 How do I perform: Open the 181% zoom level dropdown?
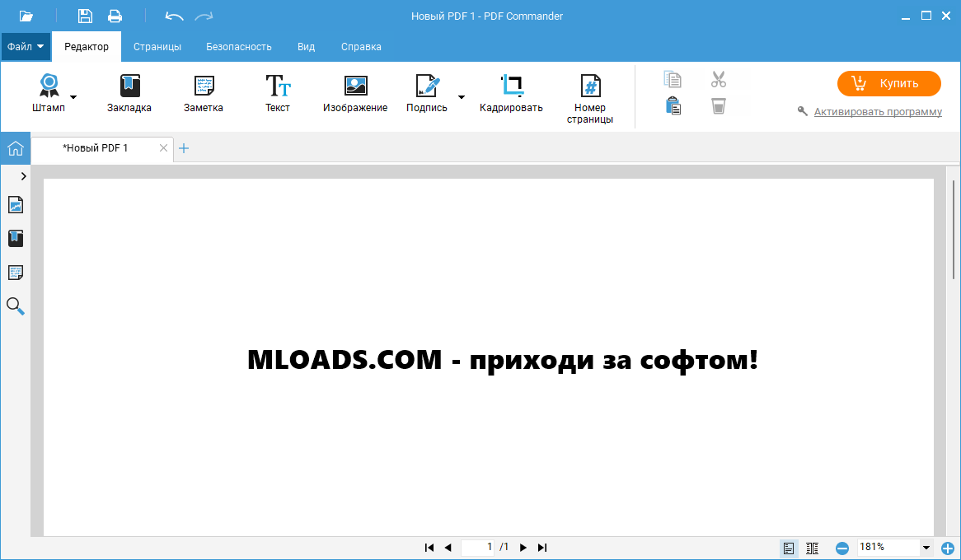tap(926, 548)
